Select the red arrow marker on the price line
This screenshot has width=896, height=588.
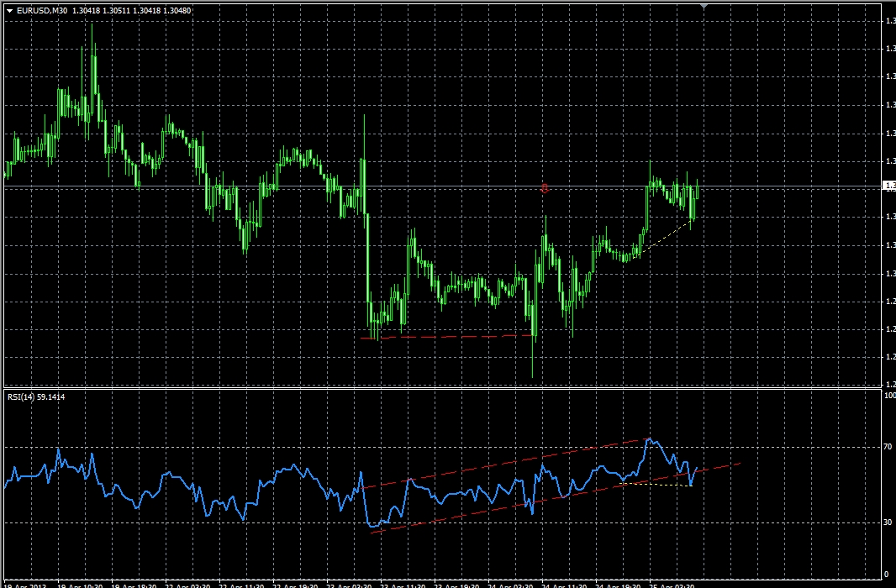pyautogui.click(x=544, y=188)
